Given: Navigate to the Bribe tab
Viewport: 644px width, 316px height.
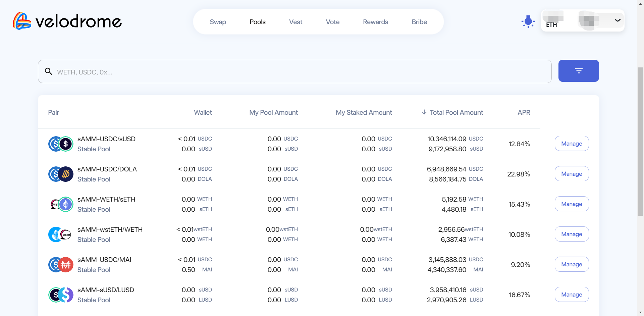Looking at the screenshot, I should [419, 22].
